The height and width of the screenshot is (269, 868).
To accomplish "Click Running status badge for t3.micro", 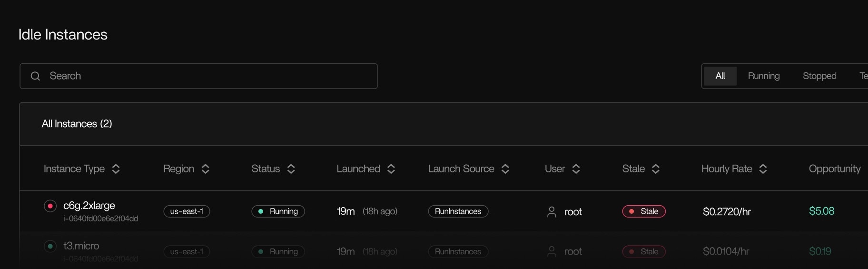I will [278, 251].
